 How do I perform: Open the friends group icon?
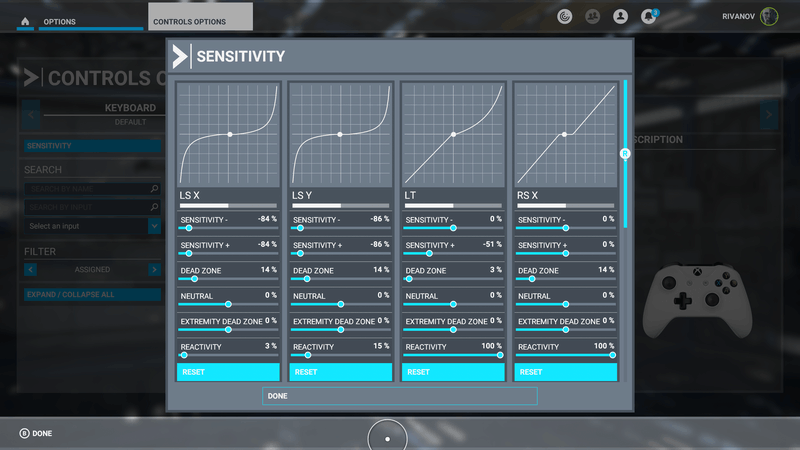[x=592, y=16]
